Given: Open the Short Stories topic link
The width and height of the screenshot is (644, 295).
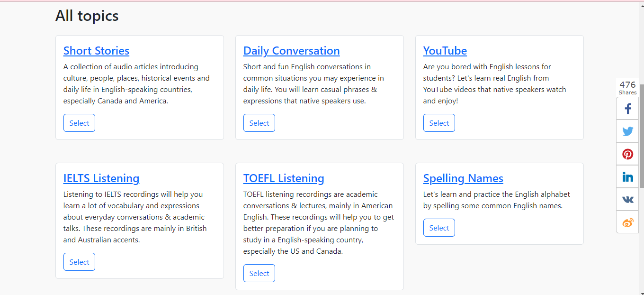Looking at the screenshot, I should pyautogui.click(x=96, y=51).
